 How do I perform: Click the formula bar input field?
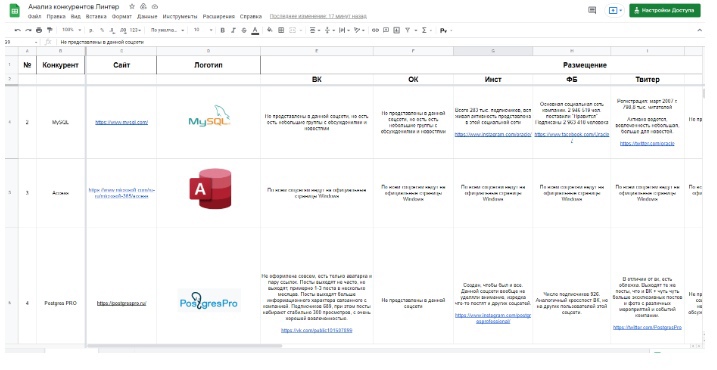(366, 42)
